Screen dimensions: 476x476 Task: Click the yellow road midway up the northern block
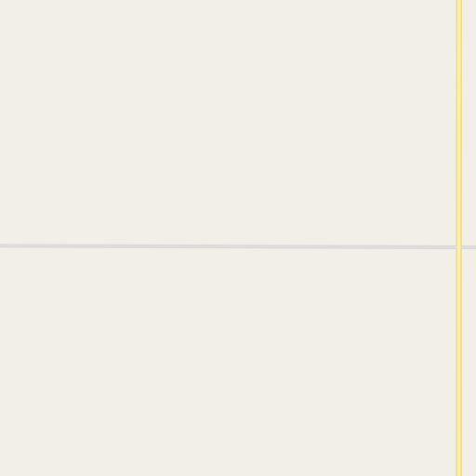(x=459, y=123)
